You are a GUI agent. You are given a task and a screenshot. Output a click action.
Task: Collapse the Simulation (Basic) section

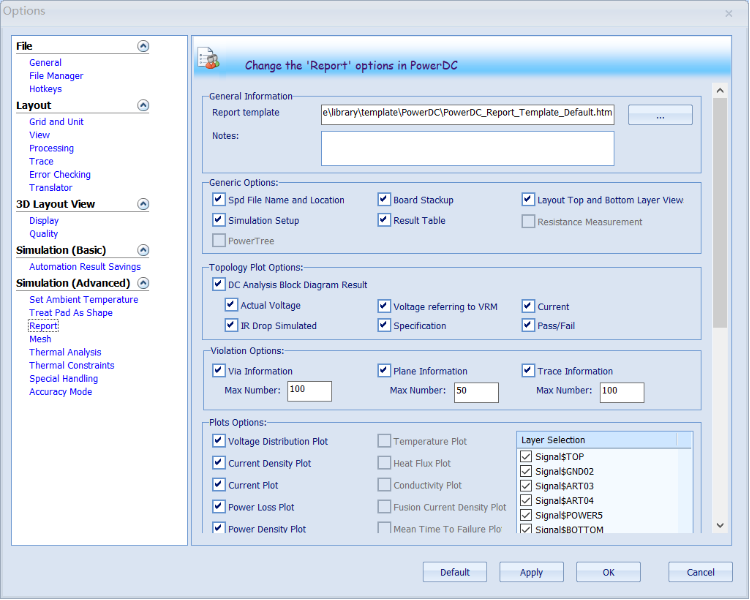click(143, 250)
